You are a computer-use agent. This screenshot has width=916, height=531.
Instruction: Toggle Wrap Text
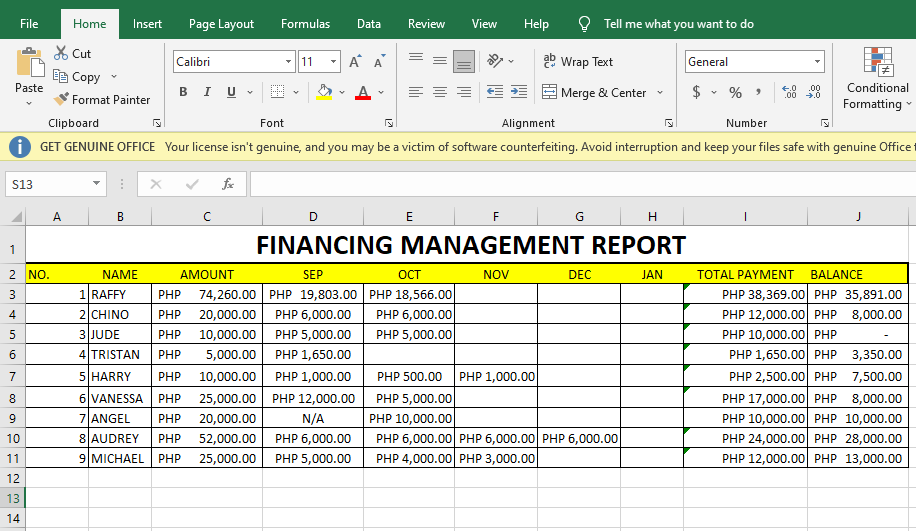[578, 61]
